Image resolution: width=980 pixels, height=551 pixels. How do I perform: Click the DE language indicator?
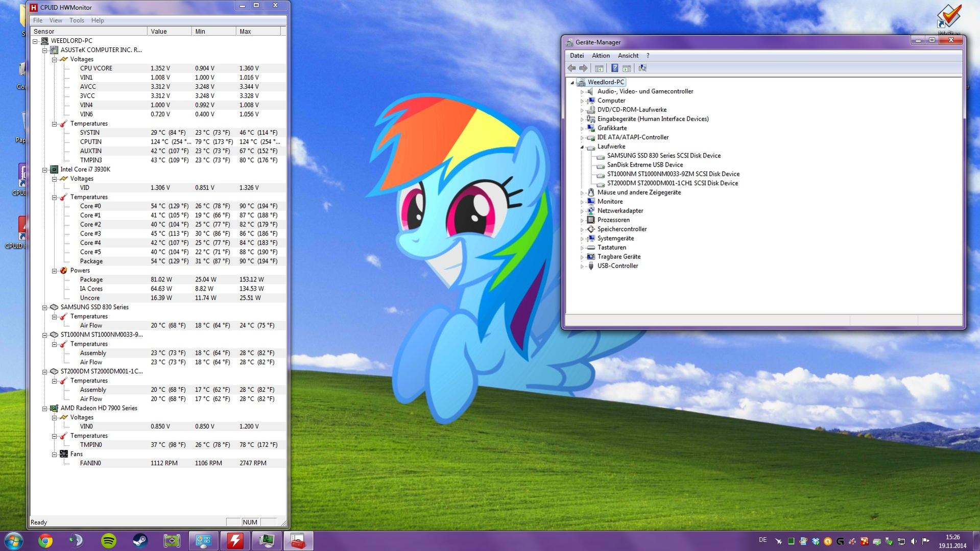coord(763,540)
